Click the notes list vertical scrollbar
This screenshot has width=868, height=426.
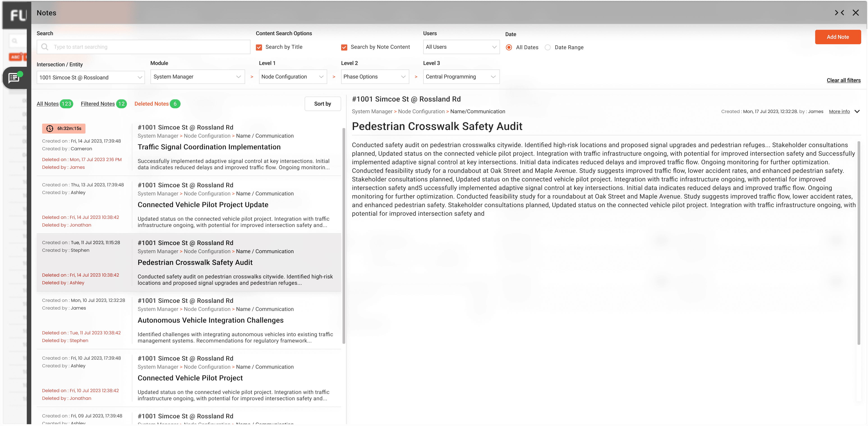pos(344,236)
